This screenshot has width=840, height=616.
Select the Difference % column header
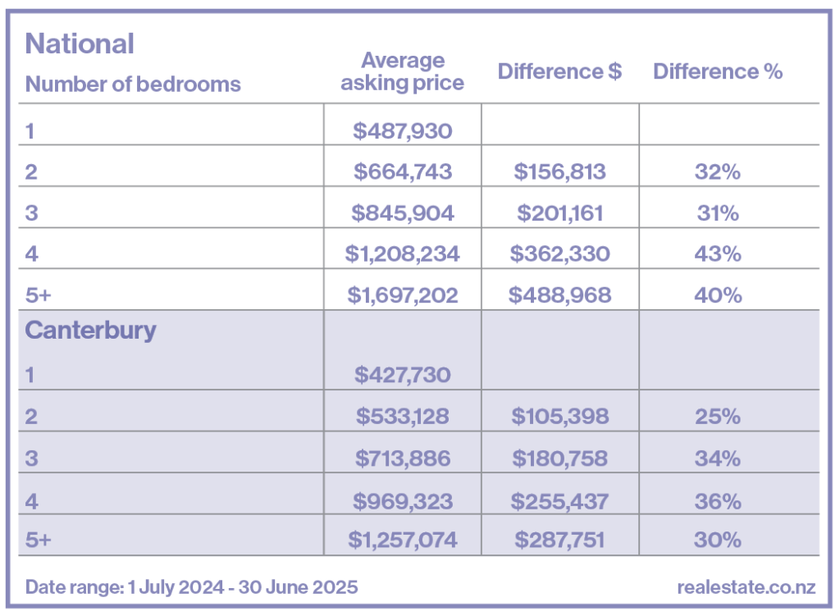[x=718, y=71]
